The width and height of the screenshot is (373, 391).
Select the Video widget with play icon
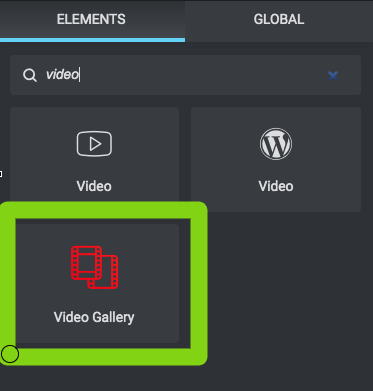(x=94, y=159)
